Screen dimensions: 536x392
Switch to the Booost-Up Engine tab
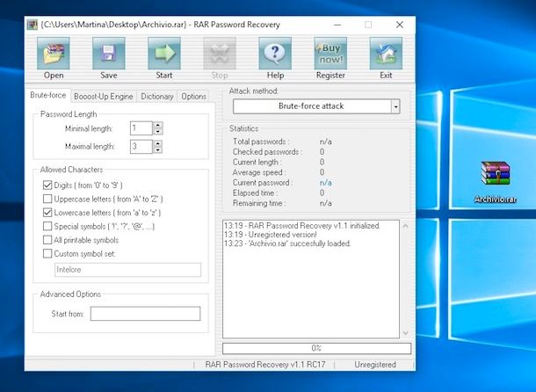(103, 97)
